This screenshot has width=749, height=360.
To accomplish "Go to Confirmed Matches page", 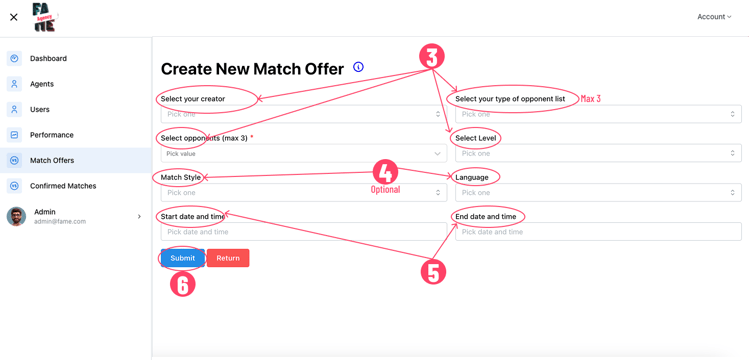I will click(x=63, y=186).
